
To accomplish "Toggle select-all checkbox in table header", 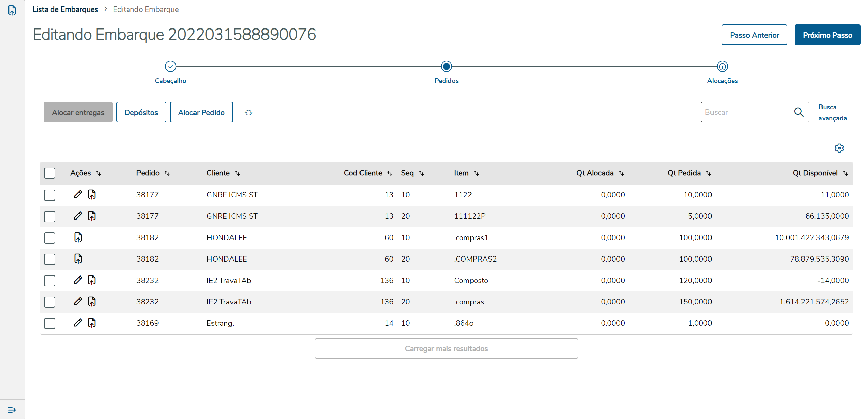I will (50, 173).
